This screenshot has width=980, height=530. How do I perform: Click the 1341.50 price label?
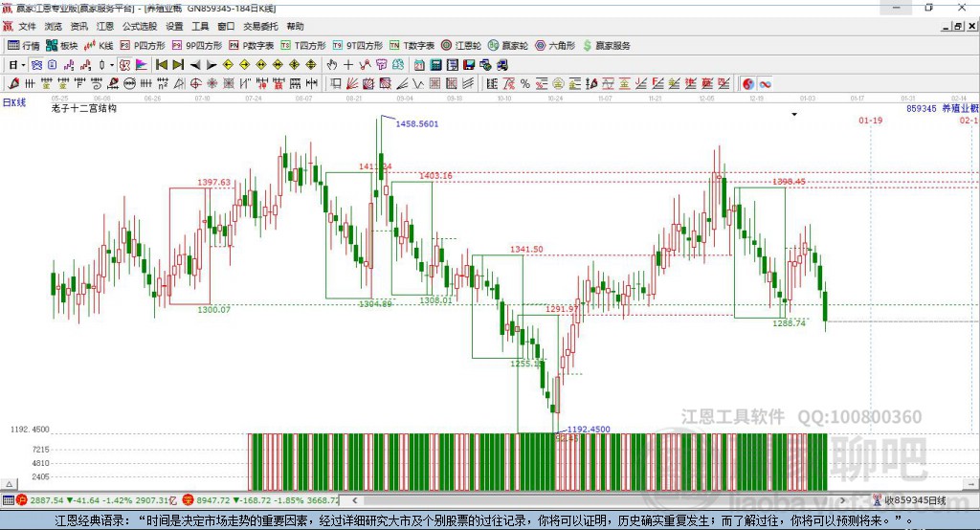point(526,249)
